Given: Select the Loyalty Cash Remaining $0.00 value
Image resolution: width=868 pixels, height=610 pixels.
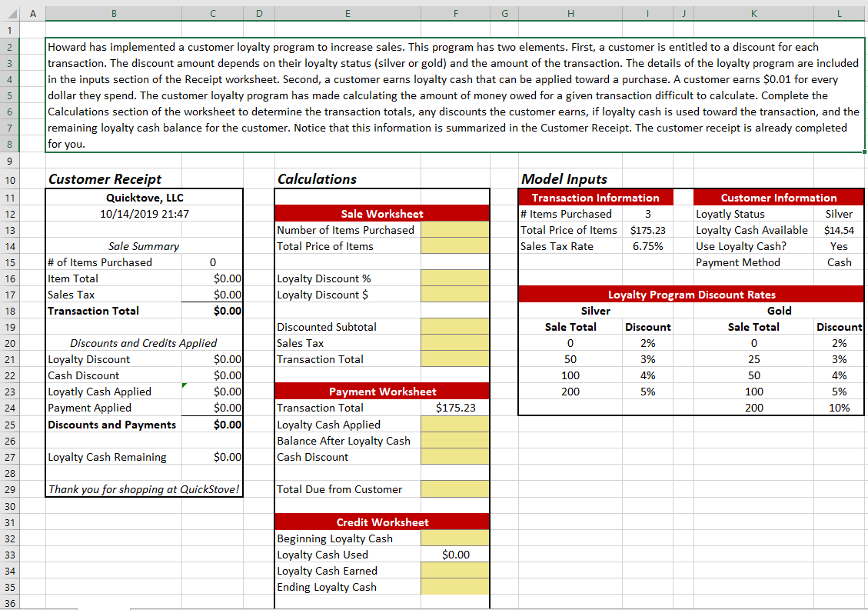Looking at the screenshot, I should [x=212, y=456].
